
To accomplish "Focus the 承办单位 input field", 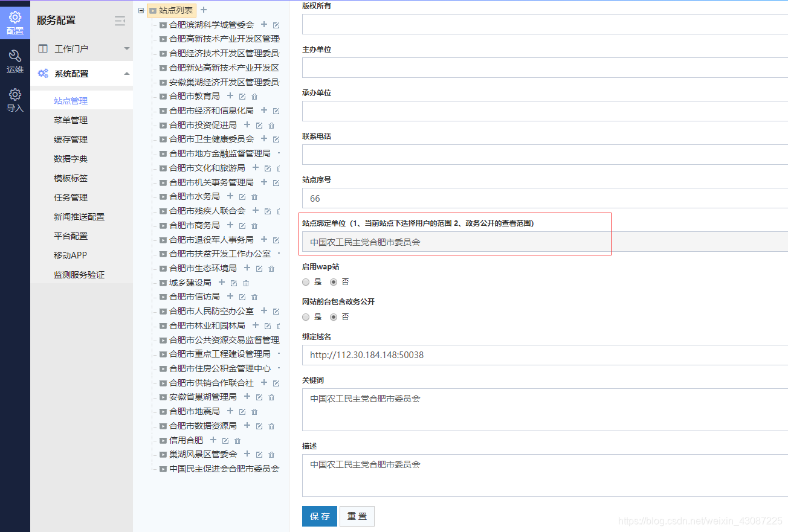I will 545,111.
